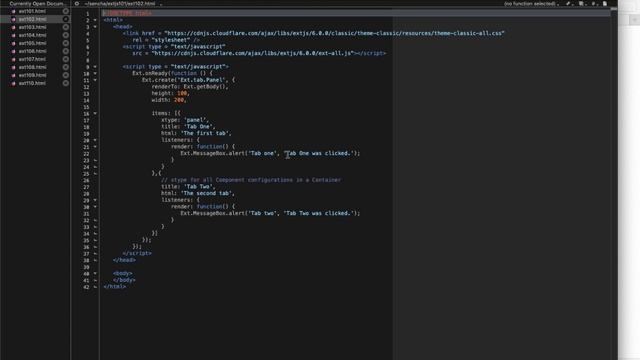640x360 pixels.
Task: Click line number 22 in the gutter
Action: tap(86, 154)
